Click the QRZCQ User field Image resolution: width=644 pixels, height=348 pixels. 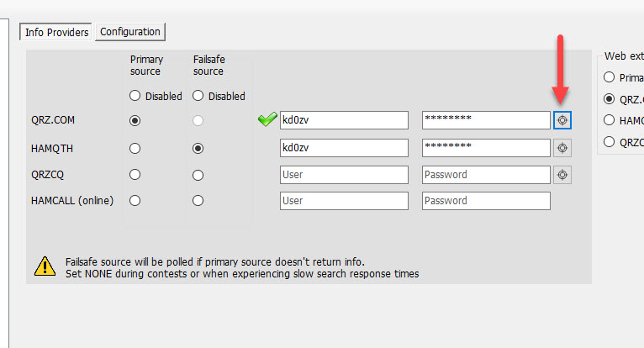(344, 175)
